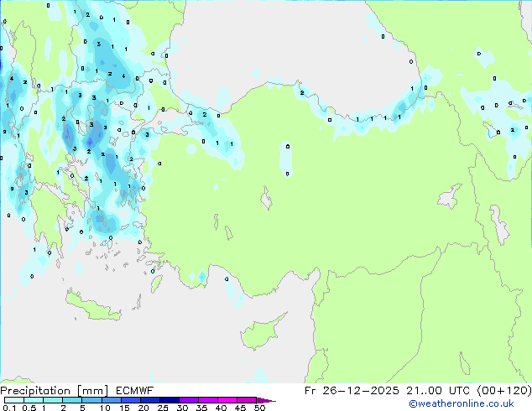Click the legend value label "0.1"
This screenshot has height=411, width=532.
click(x=9, y=408)
